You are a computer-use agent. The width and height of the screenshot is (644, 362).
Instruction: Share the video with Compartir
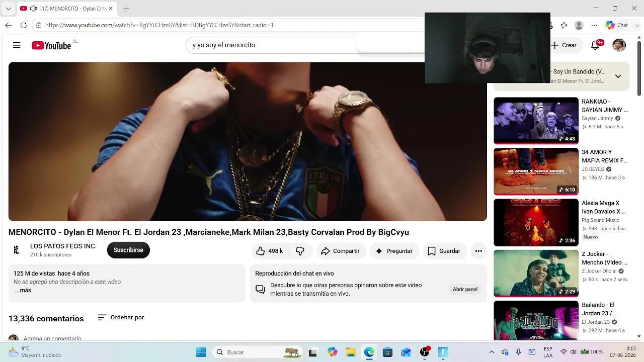pyautogui.click(x=341, y=251)
